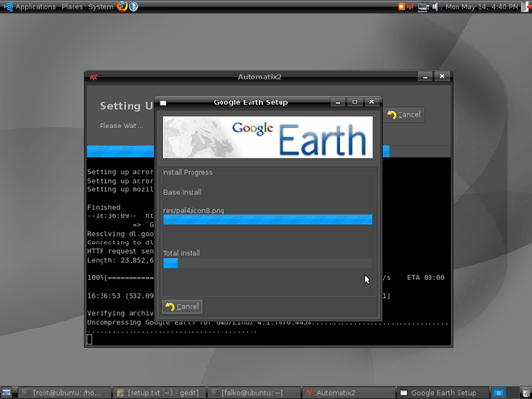Switch to setup.txt gedit taskbar item
Image resolution: width=532 pixels, height=399 pixels.
159,393
